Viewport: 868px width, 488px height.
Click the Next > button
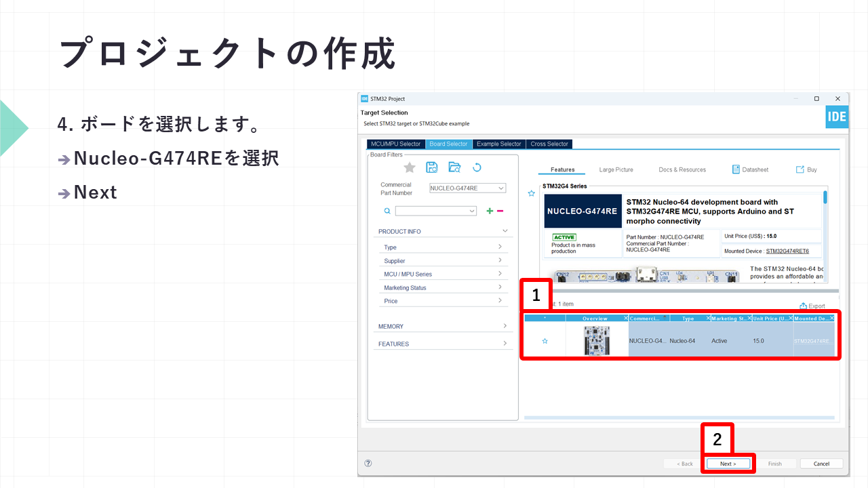(x=728, y=464)
